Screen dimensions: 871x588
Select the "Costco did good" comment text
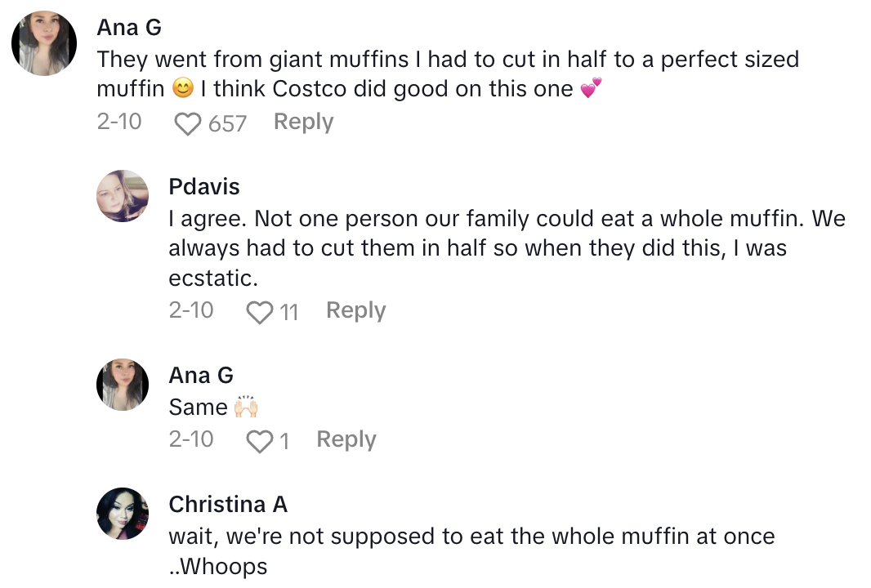coord(447,73)
